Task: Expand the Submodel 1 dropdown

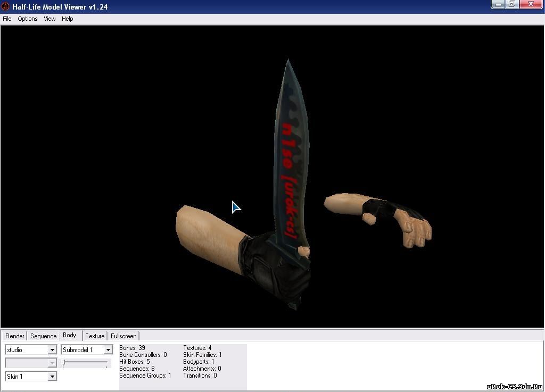Action: [x=108, y=349]
